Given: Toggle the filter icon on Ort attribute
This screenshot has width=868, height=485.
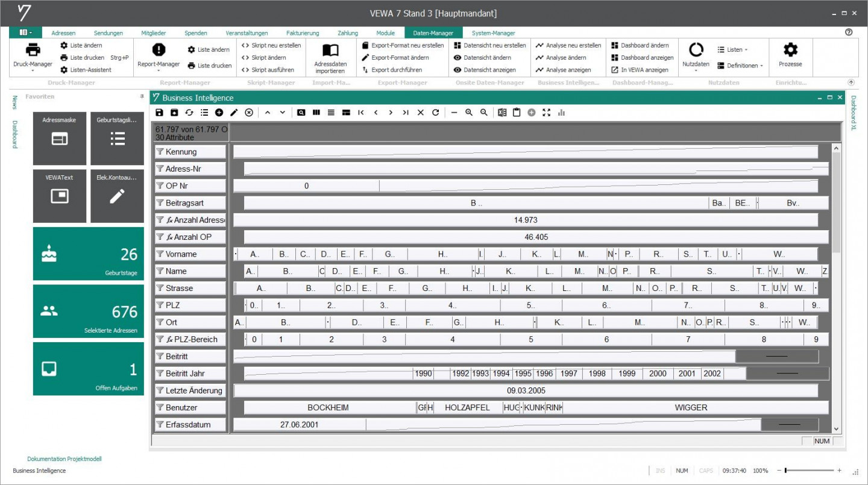Looking at the screenshot, I should (x=160, y=322).
